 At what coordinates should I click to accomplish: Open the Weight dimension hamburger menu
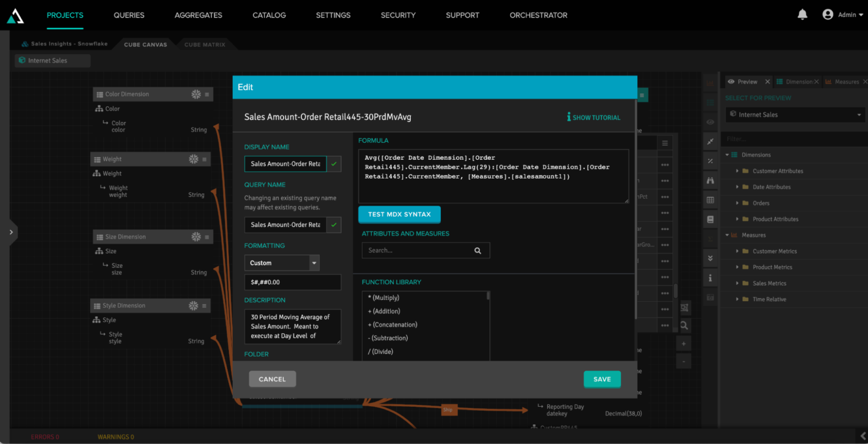(x=205, y=159)
